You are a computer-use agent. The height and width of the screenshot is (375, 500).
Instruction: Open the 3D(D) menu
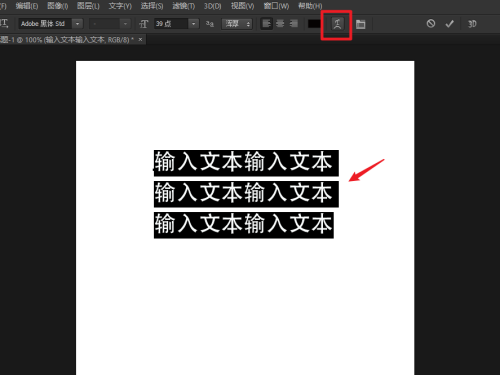tap(213, 6)
